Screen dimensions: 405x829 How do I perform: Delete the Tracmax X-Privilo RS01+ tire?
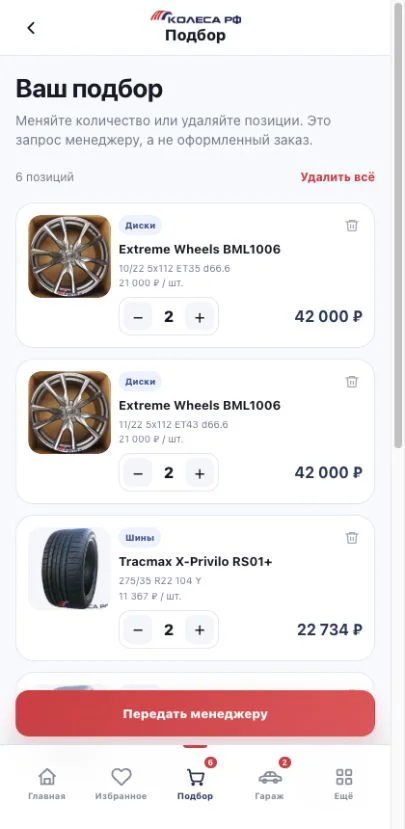[x=352, y=538]
